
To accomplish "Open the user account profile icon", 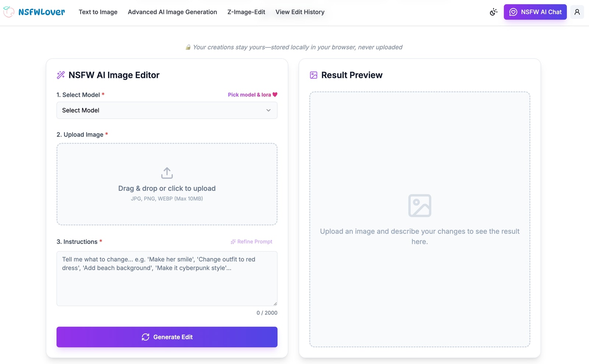I will pyautogui.click(x=577, y=12).
